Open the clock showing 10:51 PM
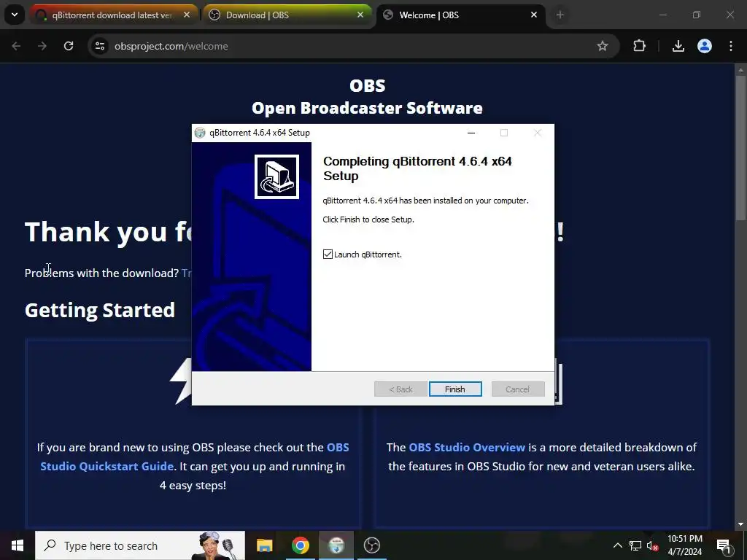Viewport: 747px width, 560px height. tap(685, 545)
